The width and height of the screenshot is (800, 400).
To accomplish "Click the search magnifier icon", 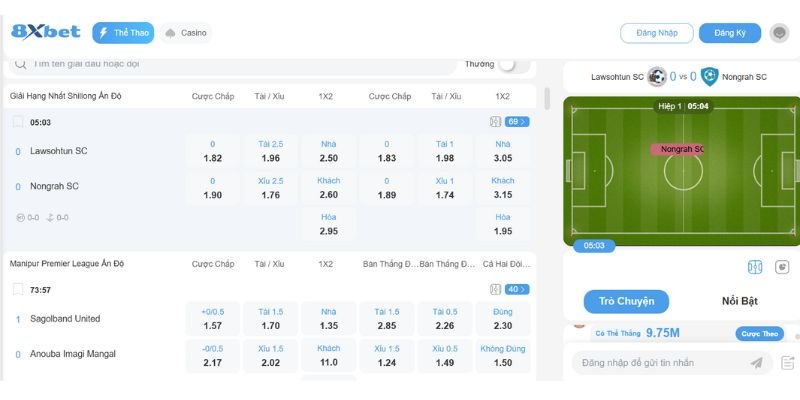I will pos(19,64).
